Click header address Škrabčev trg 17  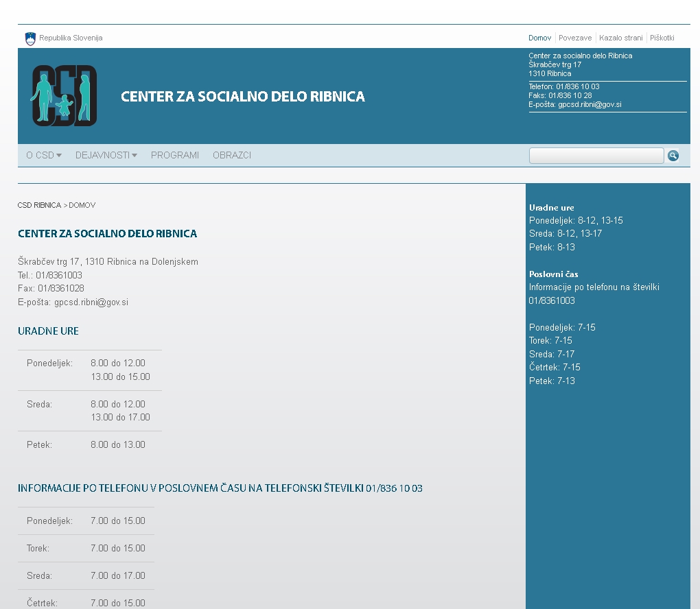555,64
